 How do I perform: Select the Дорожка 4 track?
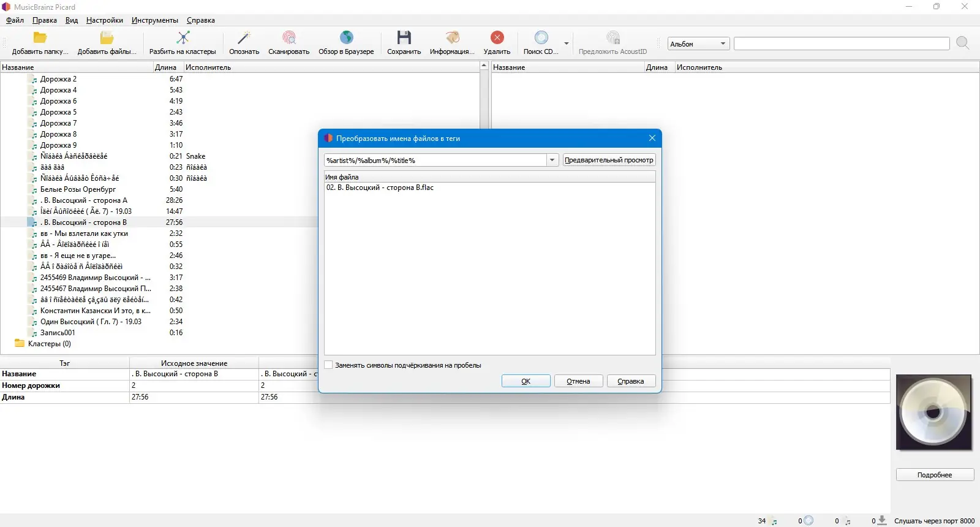[x=58, y=90]
